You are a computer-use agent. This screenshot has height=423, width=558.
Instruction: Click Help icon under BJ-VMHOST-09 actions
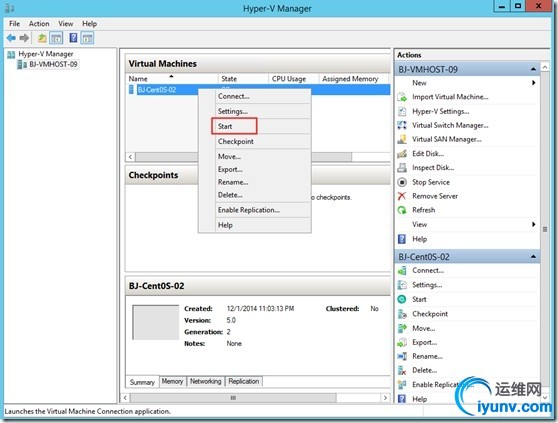[x=402, y=239]
